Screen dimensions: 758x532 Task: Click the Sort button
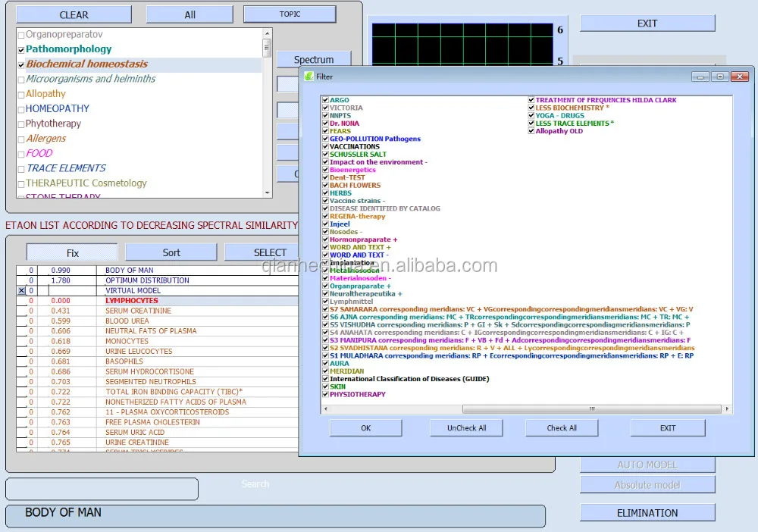click(x=171, y=252)
